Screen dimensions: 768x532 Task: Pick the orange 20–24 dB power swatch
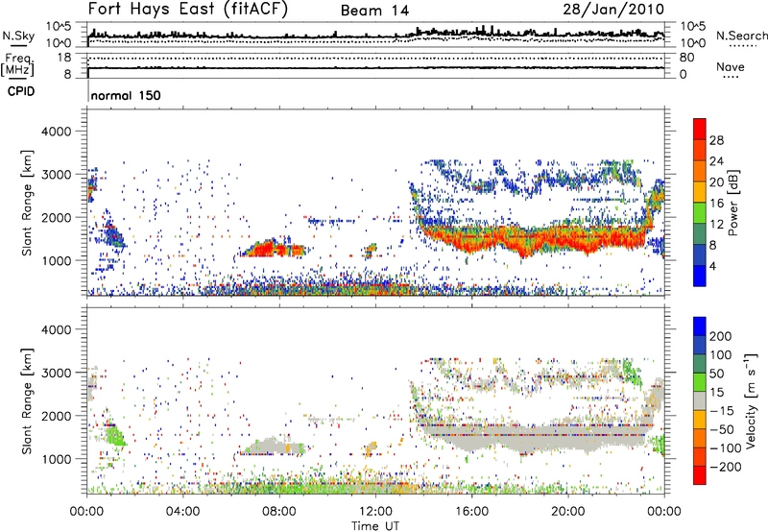[700, 171]
